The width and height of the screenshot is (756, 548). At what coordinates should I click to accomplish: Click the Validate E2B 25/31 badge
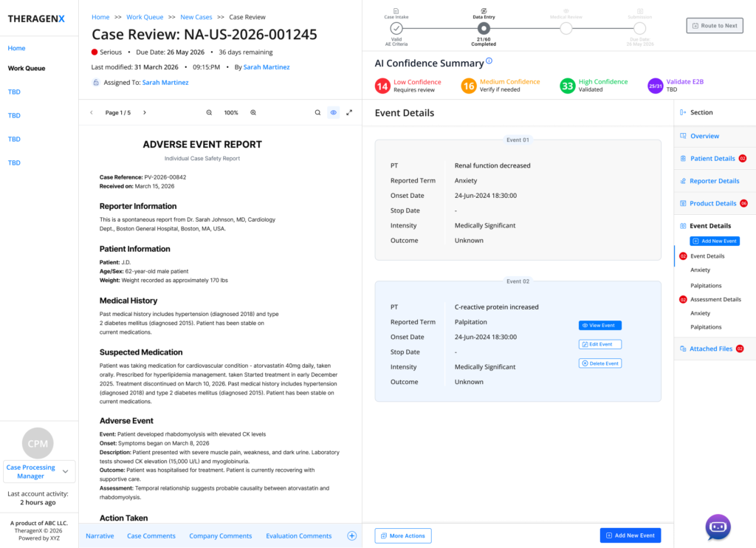point(656,86)
